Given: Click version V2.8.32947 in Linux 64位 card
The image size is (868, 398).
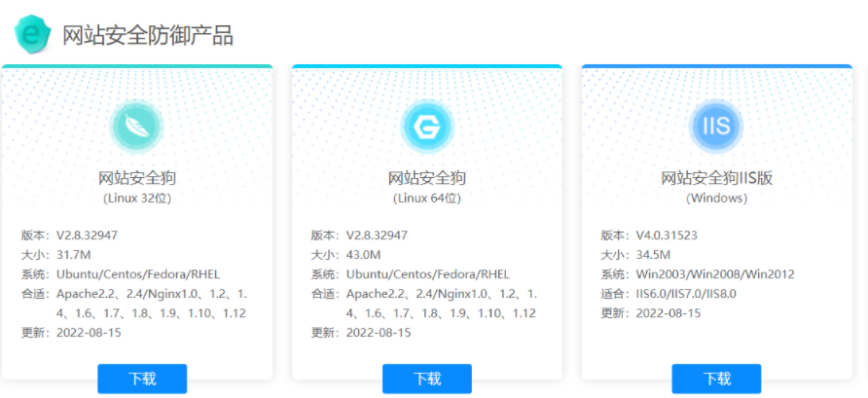Looking at the screenshot, I should (377, 235).
